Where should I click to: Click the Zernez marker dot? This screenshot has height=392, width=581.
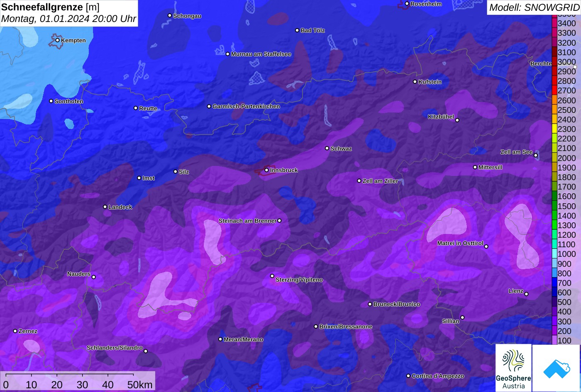coord(15,331)
